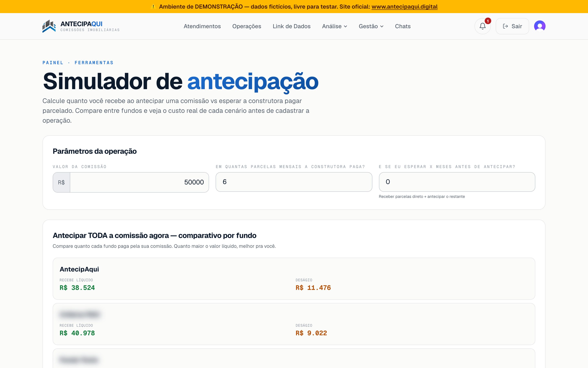588x368 pixels.
Task: Click the VALOR DA COMISSÃO label
Action: [x=80, y=167]
